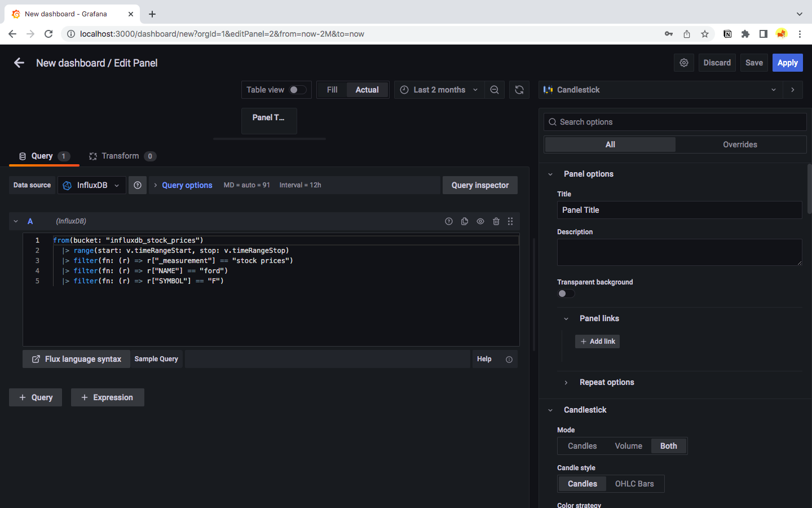Image resolution: width=812 pixels, height=508 pixels.
Task: Select Overrides tab
Action: [x=740, y=144]
